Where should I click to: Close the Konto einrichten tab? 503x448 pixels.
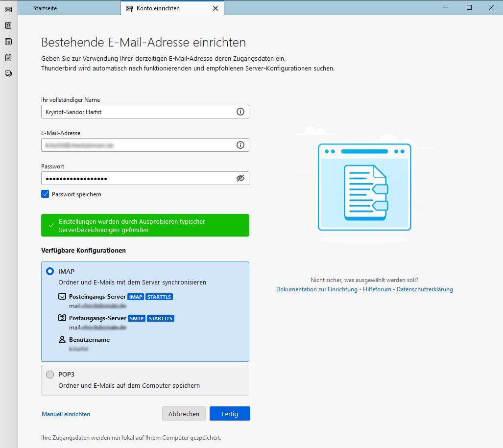pyautogui.click(x=215, y=8)
